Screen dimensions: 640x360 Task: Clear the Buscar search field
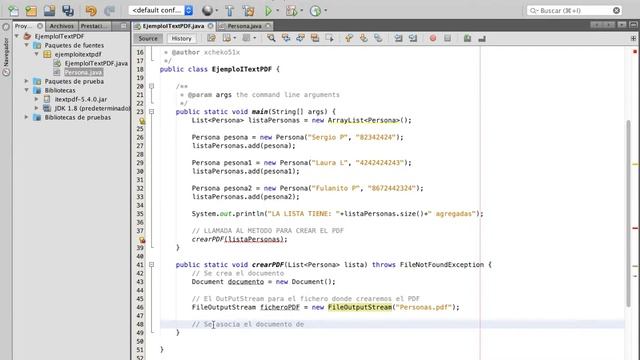616,11
